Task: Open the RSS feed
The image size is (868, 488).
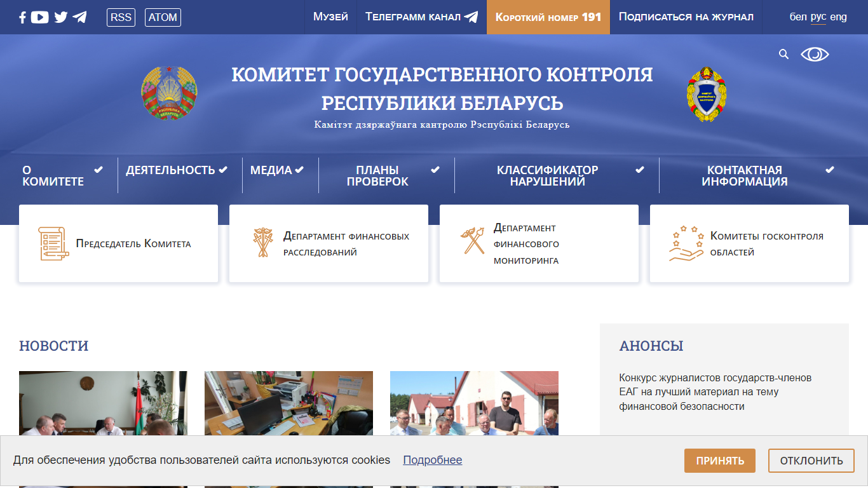Action: coord(121,17)
